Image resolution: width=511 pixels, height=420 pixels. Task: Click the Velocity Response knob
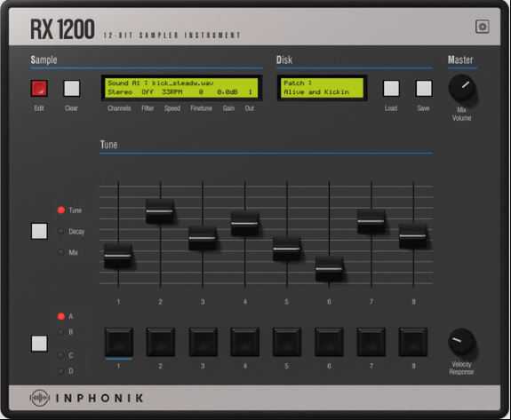pos(462,342)
